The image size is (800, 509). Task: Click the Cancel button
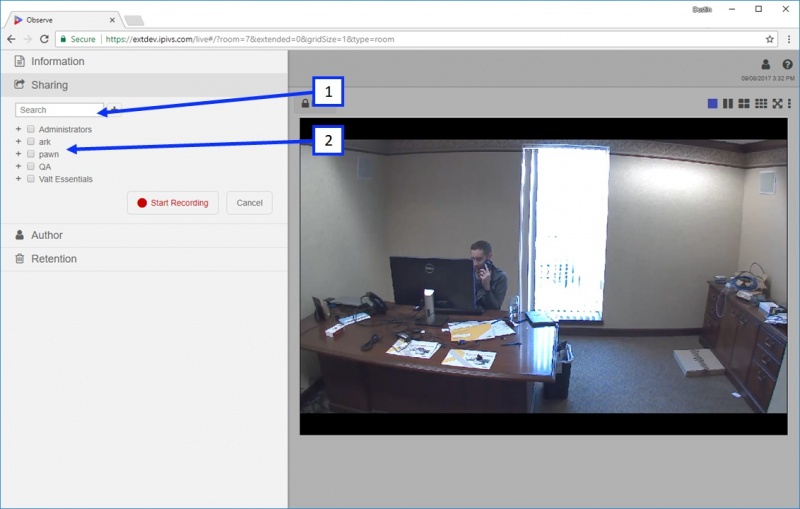point(249,203)
